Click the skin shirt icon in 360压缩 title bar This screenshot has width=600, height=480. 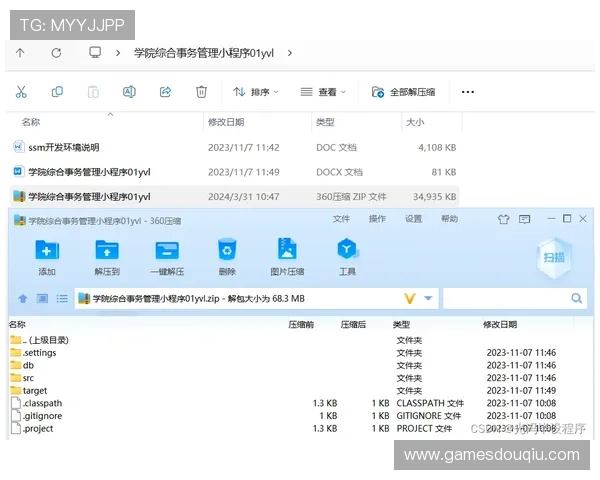coord(504,219)
